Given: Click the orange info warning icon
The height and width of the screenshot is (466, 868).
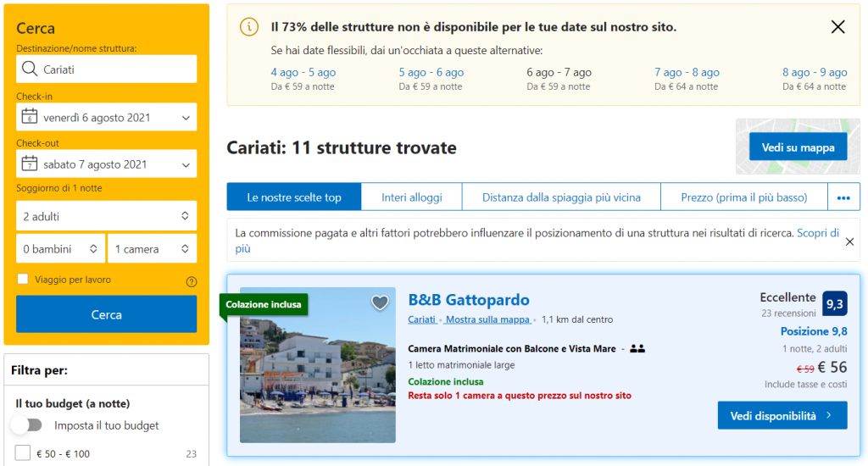Looking at the screenshot, I should coord(249,27).
